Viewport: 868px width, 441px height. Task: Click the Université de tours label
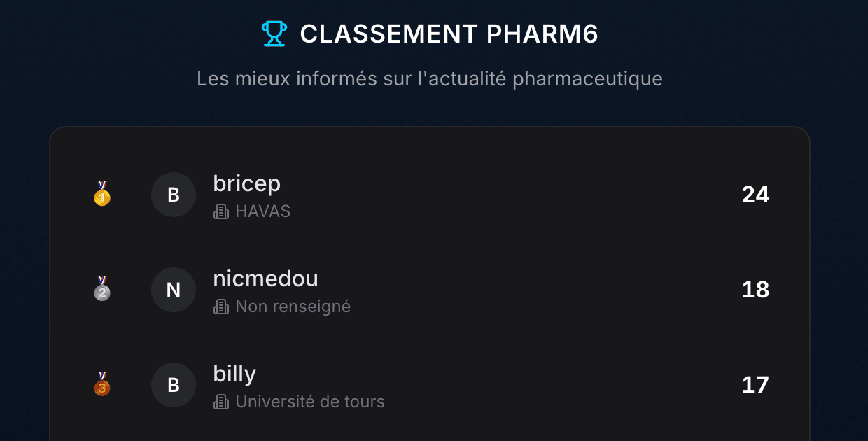click(310, 402)
